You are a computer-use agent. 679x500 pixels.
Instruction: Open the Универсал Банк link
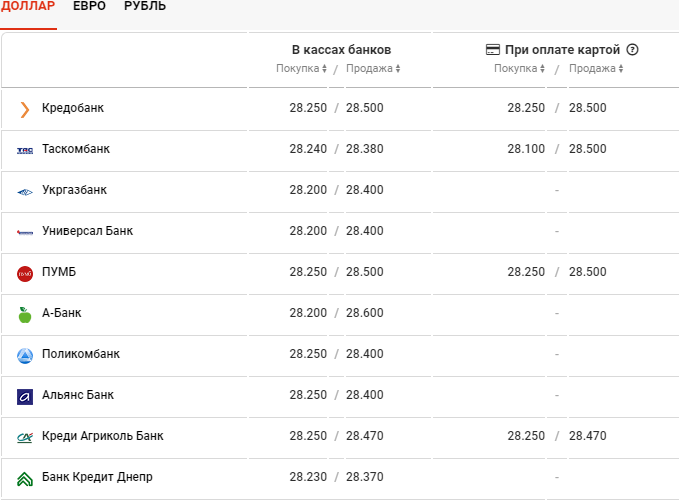click(87, 231)
